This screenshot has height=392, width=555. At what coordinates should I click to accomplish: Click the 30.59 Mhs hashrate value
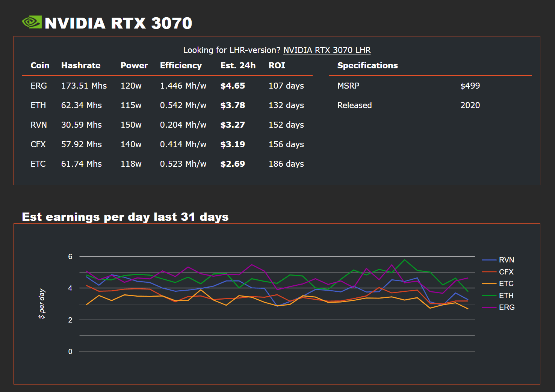(x=82, y=125)
